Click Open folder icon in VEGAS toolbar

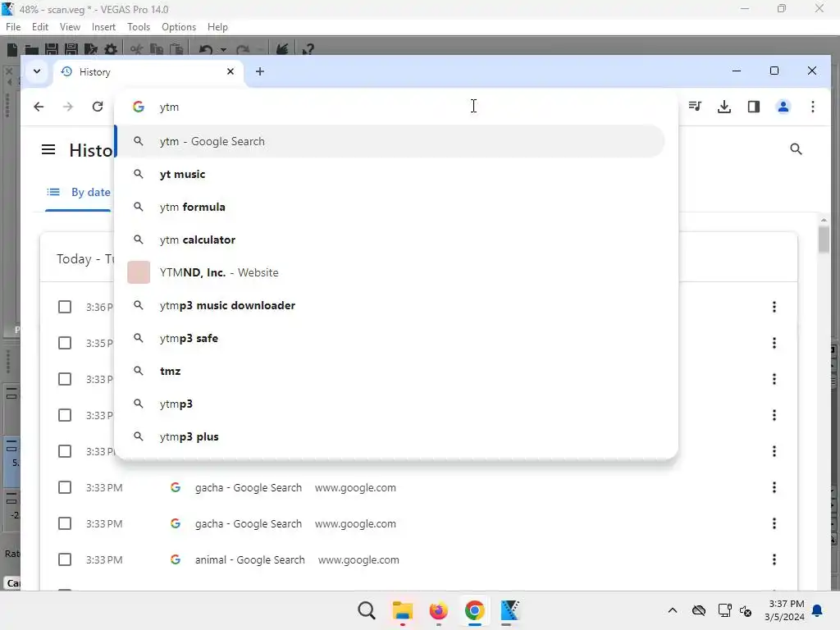coord(32,50)
